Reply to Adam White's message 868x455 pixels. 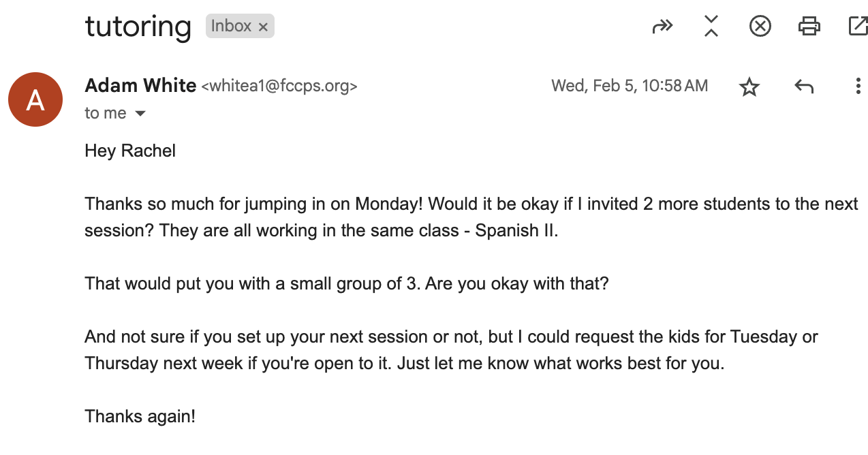(804, 87)
